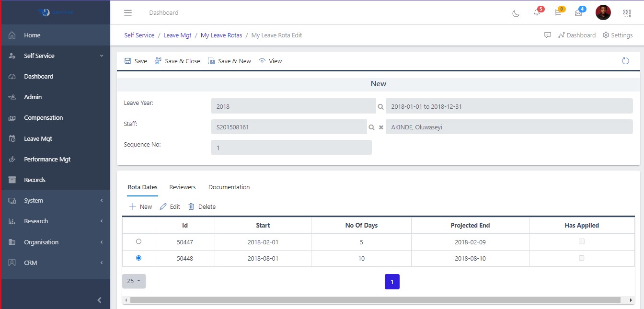This screenshot has width=644, height=309.
Task: Open the notifications bell with 5 alerts
Action: pos(536,14)
